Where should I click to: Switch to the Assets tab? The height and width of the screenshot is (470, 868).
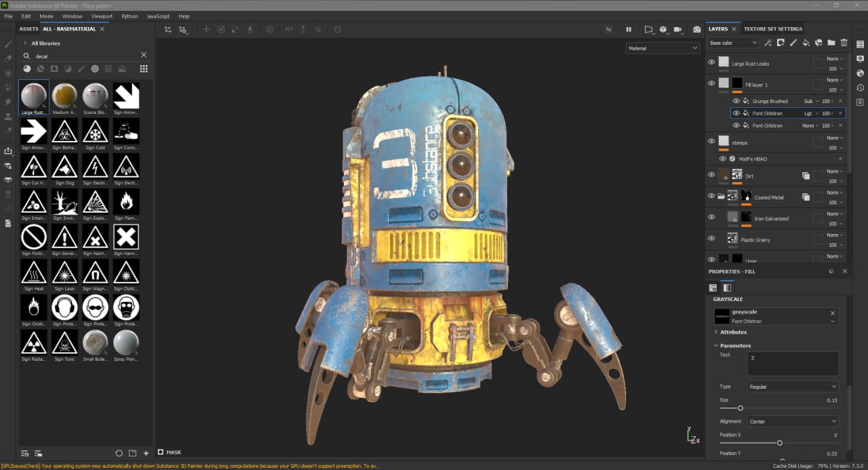click(x=28, y=29)
